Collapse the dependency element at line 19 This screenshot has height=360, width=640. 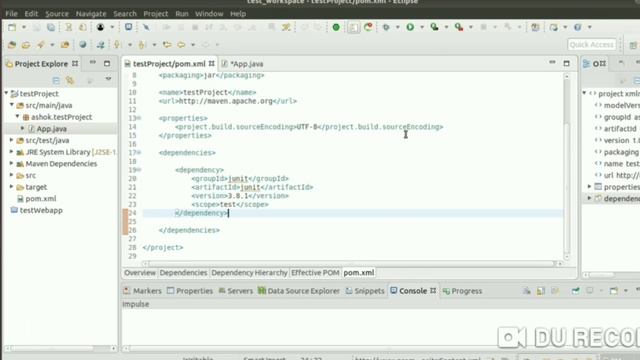[139, 170]
